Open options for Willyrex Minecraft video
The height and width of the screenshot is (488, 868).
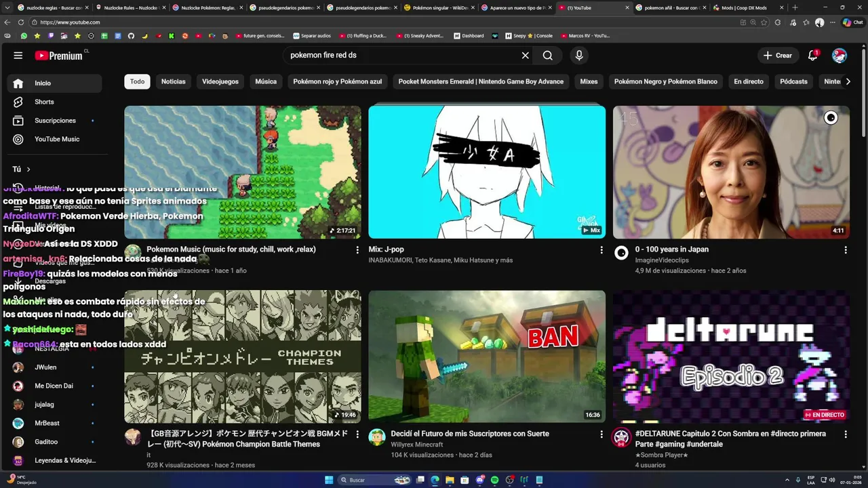click(601, 434)
